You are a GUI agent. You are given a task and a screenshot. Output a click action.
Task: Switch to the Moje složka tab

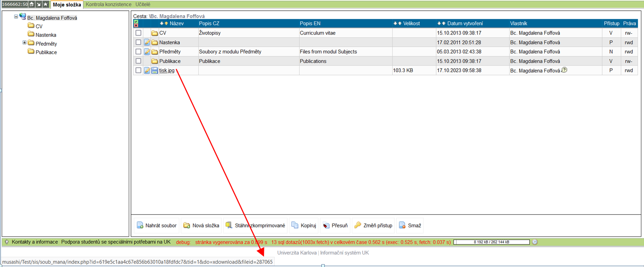click(x=67, y=4)
